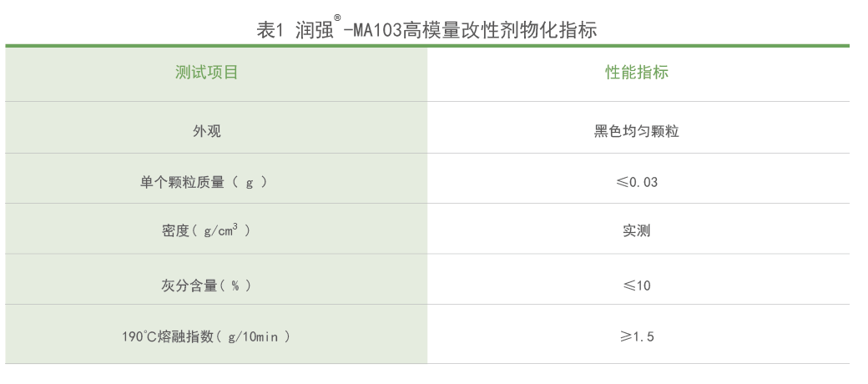
Task: Click the superscript 3 in g/cm³
Action: point(236,225)
